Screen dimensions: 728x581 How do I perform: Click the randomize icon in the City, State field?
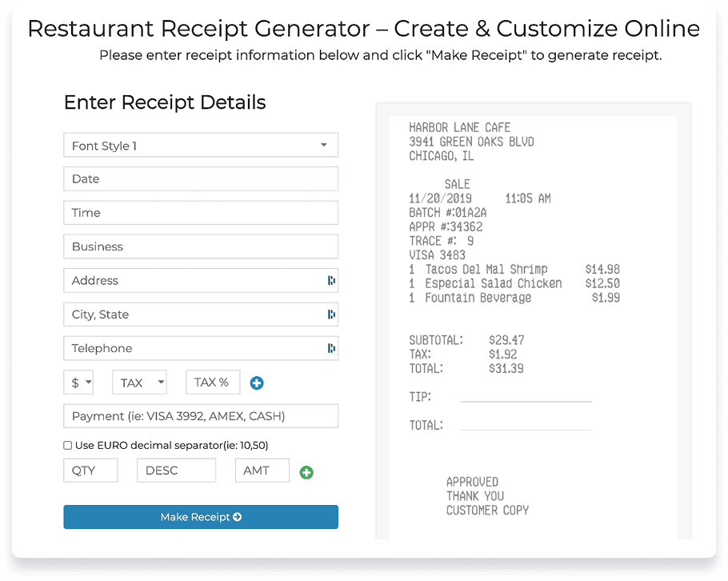click(331, 314)
